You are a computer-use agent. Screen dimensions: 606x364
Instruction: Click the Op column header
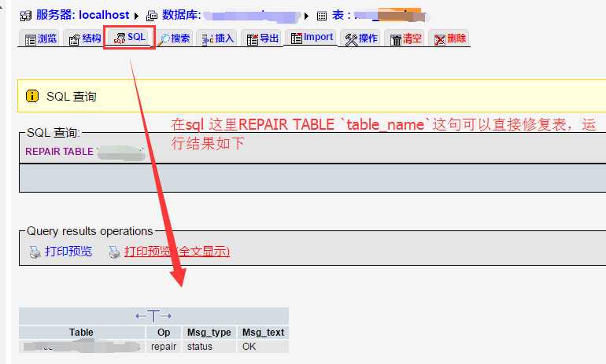(164, 332)
